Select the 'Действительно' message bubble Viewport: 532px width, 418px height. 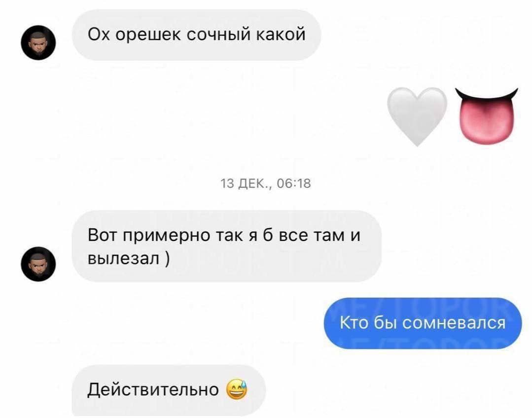click(169, 390)
